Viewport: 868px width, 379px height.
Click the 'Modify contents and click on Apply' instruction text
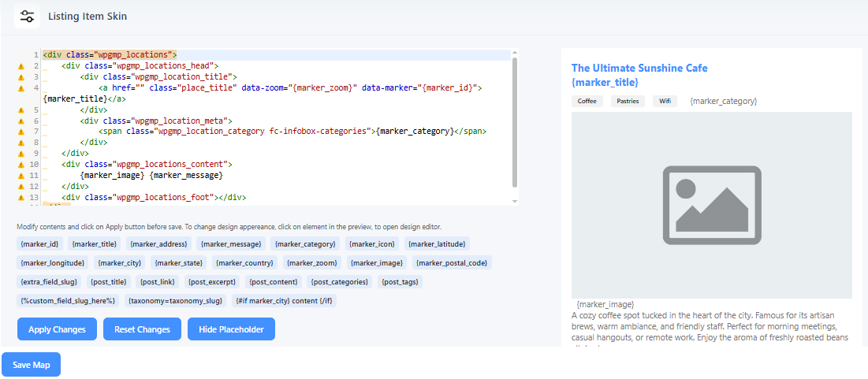coord(229,227)
